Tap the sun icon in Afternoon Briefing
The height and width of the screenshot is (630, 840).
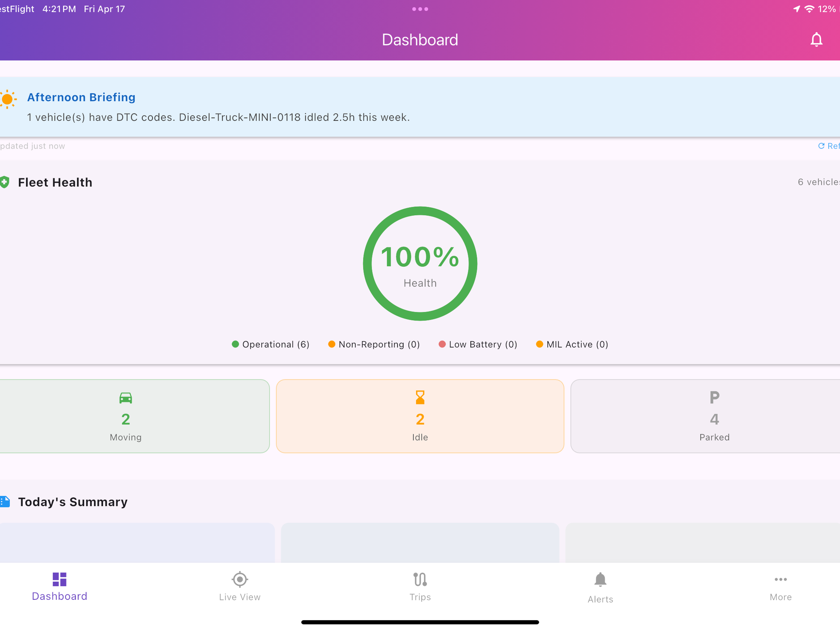click(x=8, y=99)
